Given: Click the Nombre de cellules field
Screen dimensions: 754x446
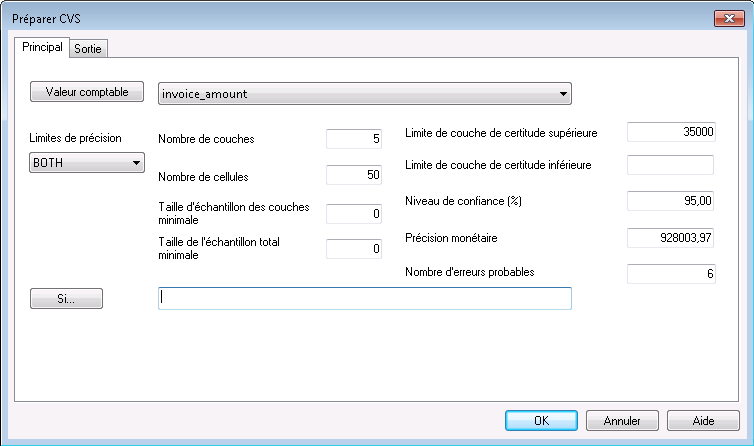Looking at the screenshot, I should (x=354, y=176).
